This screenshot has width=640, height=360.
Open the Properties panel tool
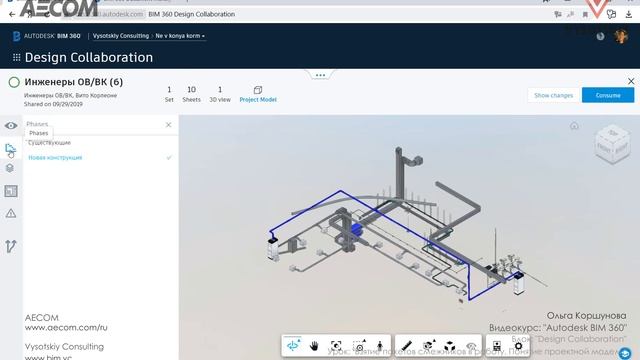(497, 346)
